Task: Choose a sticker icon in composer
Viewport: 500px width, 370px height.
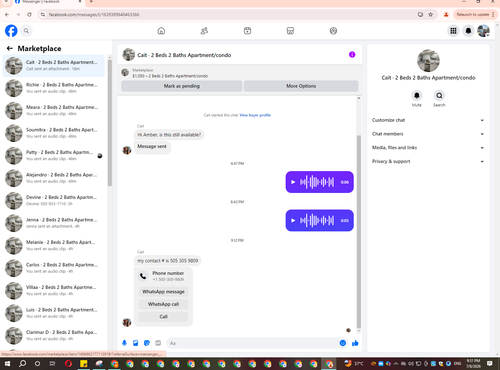Action: (147, 343)
